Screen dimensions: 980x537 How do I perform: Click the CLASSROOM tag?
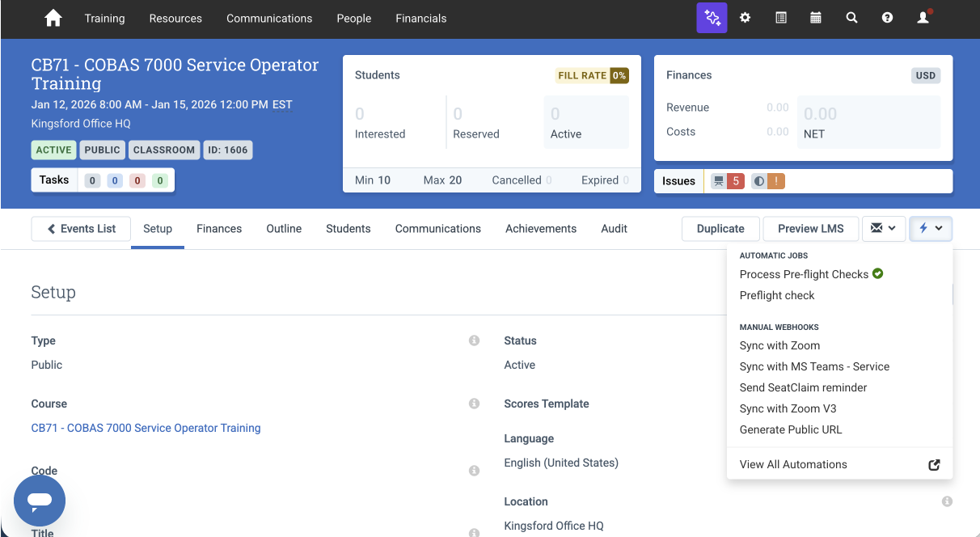tap(164, 150)
